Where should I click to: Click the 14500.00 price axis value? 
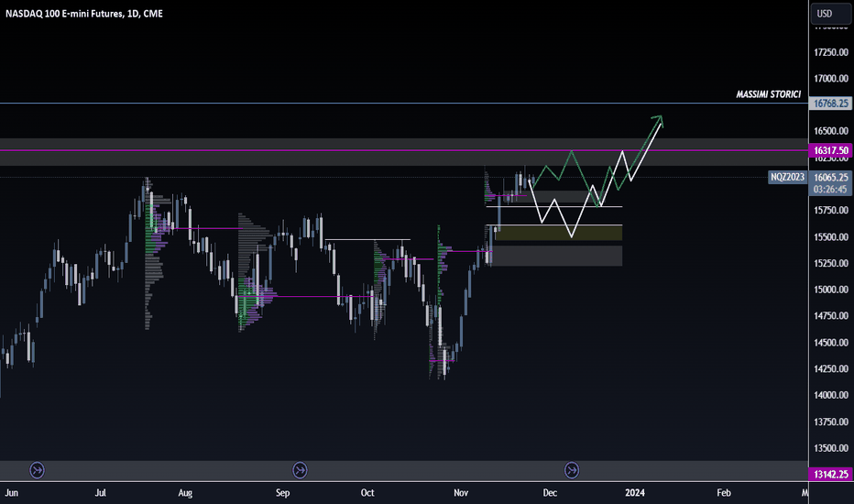(830, 343)
